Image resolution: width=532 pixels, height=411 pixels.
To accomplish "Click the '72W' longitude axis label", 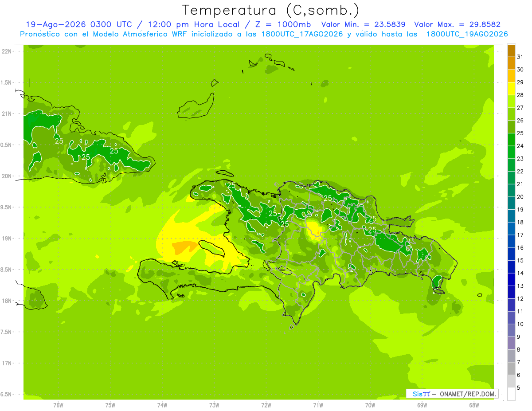I will pyautogui.click(x=266, y=405).
